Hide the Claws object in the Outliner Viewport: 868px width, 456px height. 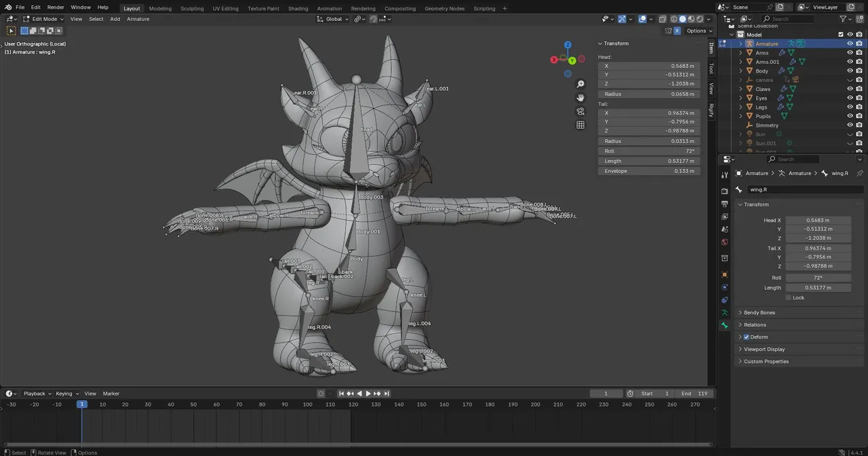(x=850, y=89)
